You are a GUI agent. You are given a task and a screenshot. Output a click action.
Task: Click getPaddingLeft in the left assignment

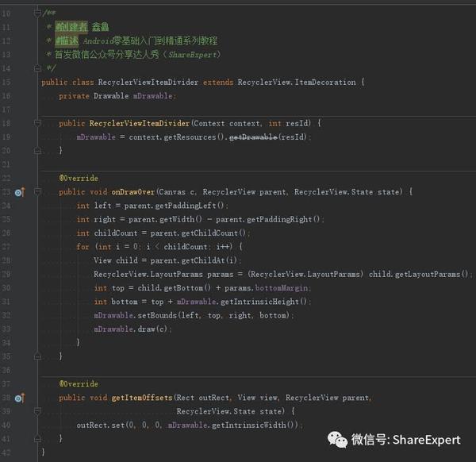tap(186, 206)
